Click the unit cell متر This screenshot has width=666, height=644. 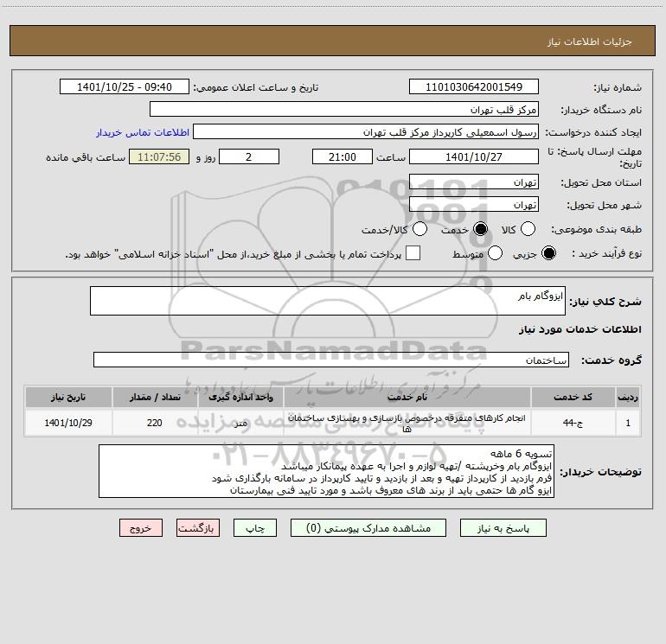coord(240,423)
